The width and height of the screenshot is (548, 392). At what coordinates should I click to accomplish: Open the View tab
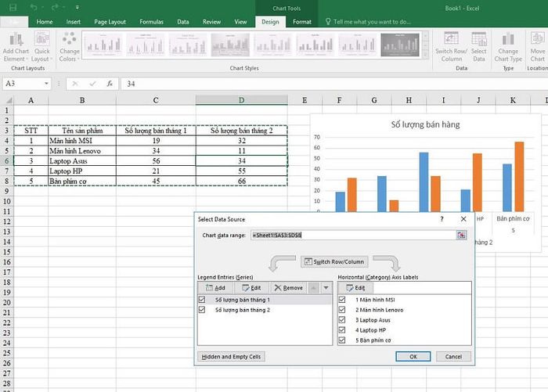pos(240,22)
